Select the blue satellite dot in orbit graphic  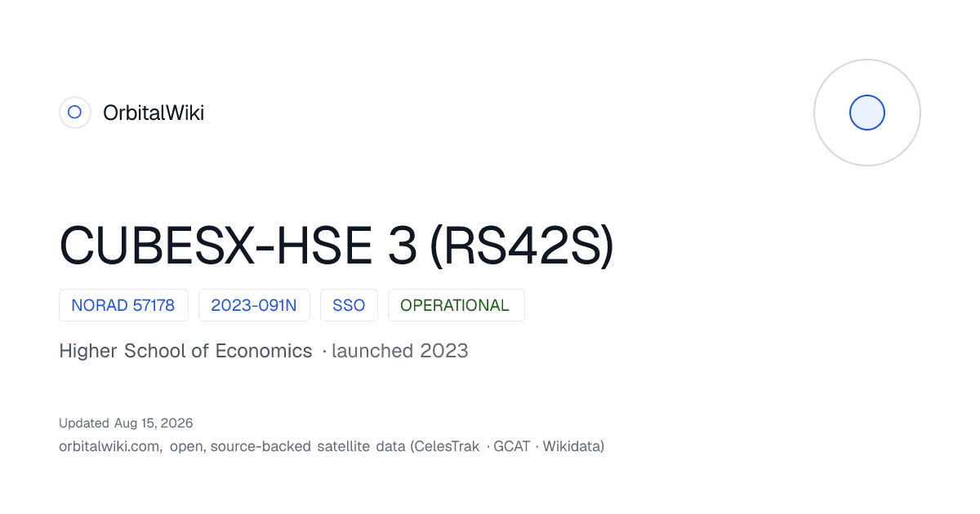(x=867, y=113)
